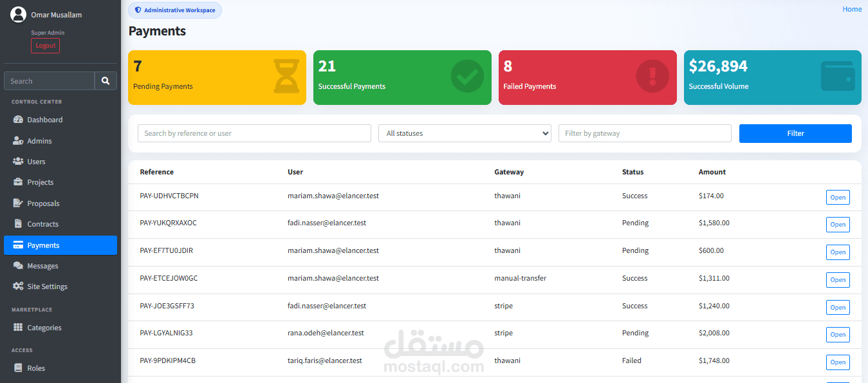Click the Home breadcrumb link
Screen dimensions: 868x383
[852, 9]
